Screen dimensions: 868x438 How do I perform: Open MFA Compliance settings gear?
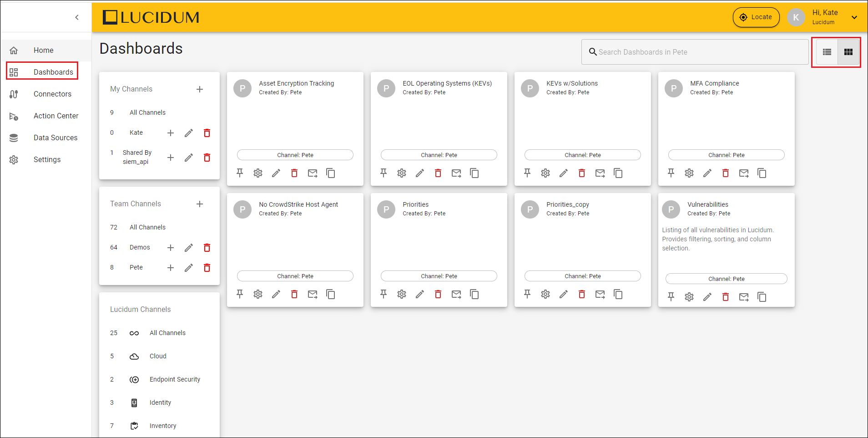[689, 173]
